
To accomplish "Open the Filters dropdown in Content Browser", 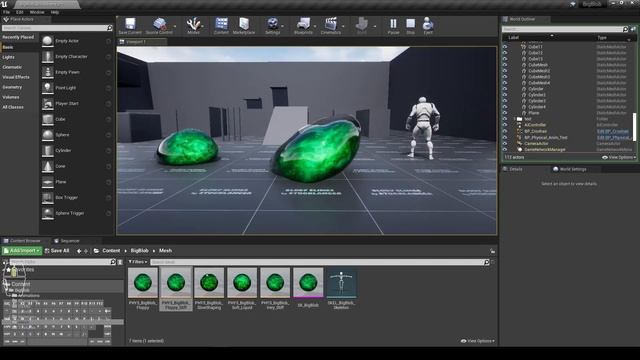I will (x=138, y=262).
